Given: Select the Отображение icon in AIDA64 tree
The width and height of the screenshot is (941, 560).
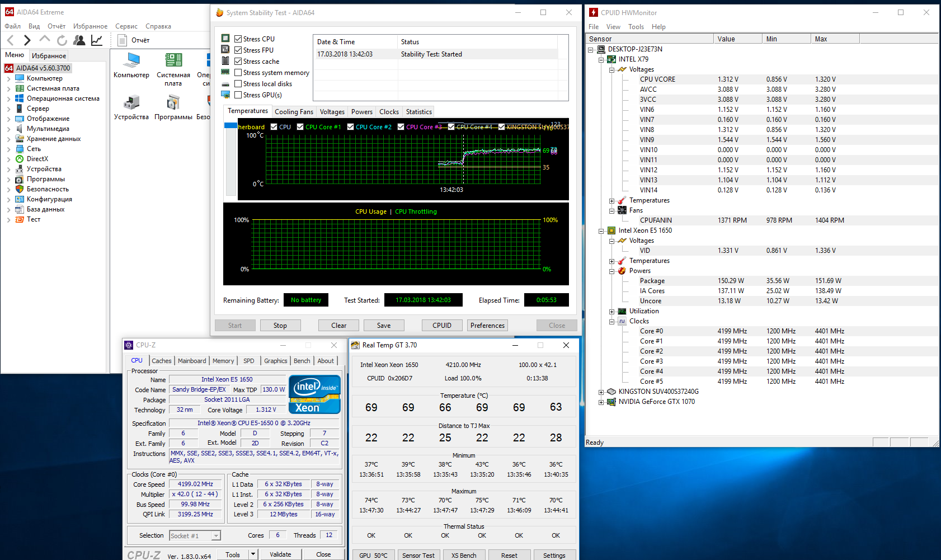Looking at the screenshot, I should 20,119.
